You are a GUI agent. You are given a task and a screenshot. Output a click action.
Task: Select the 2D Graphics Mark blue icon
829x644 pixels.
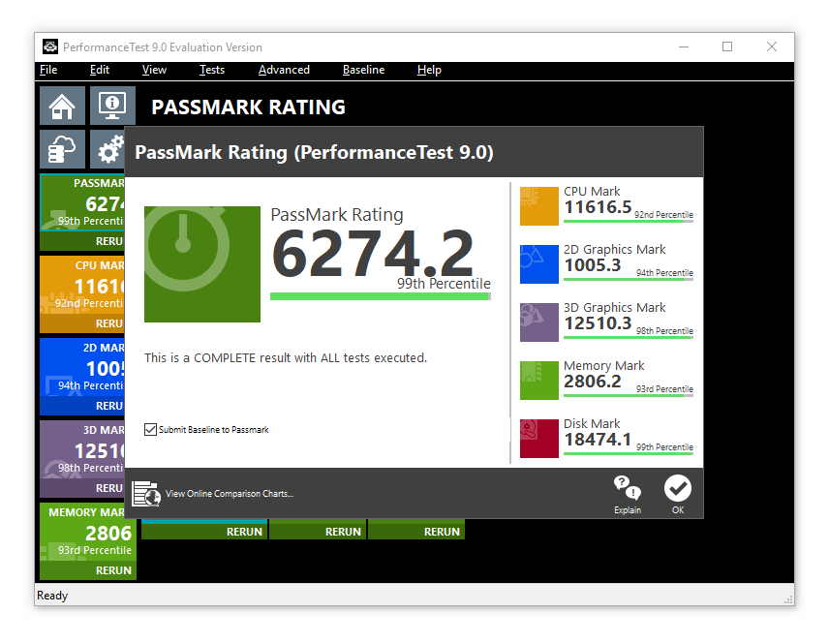[x=539, y=264]
